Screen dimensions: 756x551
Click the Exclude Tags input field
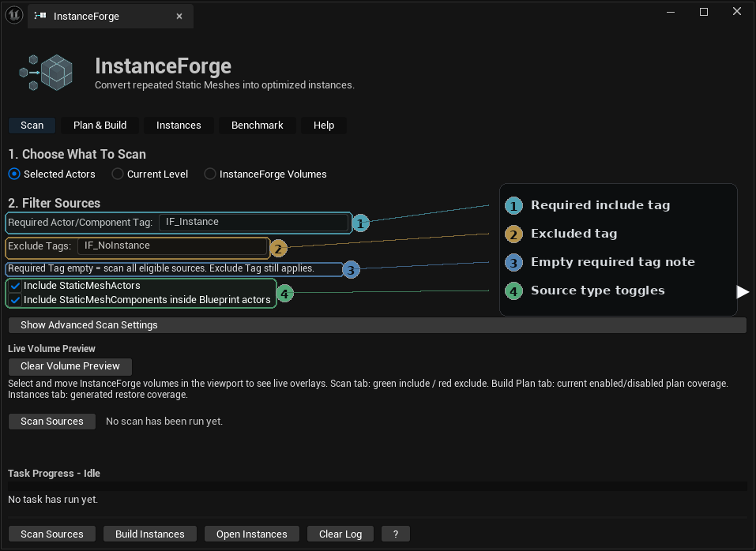coord(172,246)
